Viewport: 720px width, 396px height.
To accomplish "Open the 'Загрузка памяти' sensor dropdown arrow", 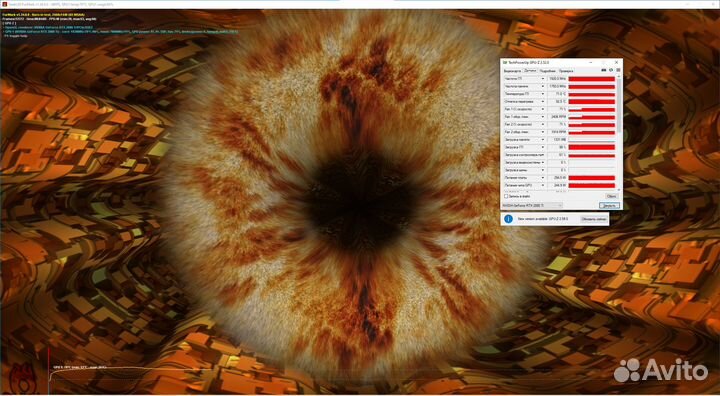I will pos(543,140).
